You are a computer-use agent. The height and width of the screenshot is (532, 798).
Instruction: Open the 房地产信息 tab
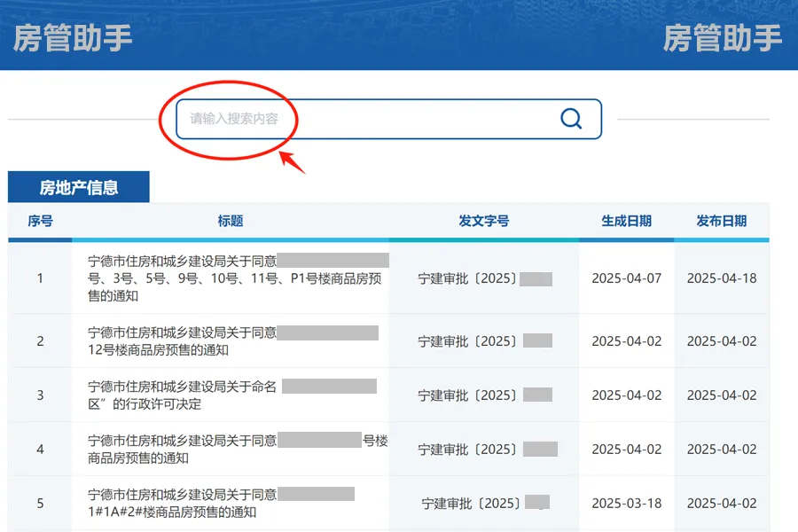pos(79,187)
